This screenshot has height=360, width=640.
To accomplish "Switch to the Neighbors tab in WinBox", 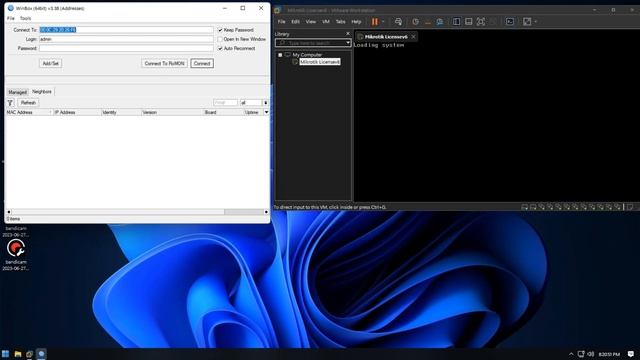I will point(42,91).
